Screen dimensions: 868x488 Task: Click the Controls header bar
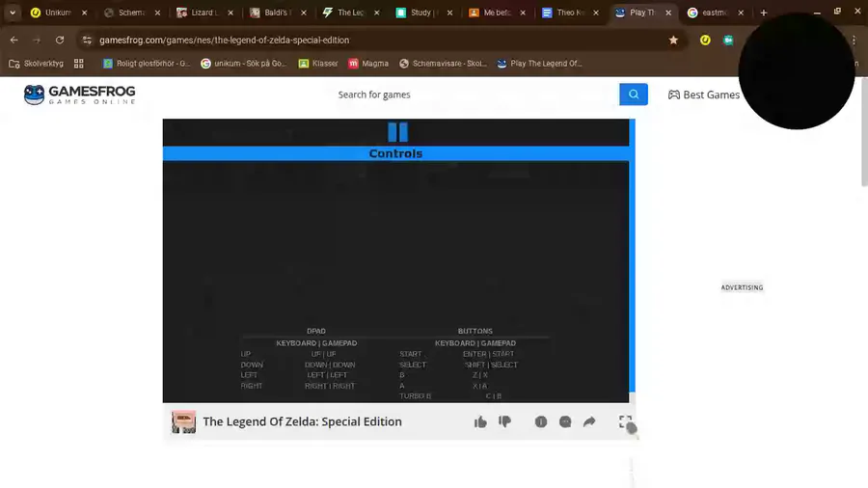click(x=395, y=153)
